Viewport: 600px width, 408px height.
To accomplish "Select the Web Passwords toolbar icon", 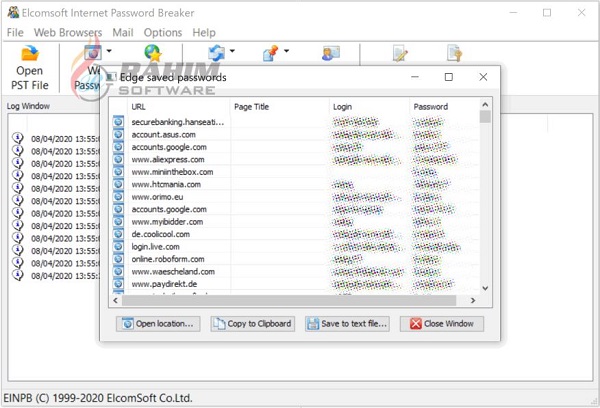I will click(93, 53).
